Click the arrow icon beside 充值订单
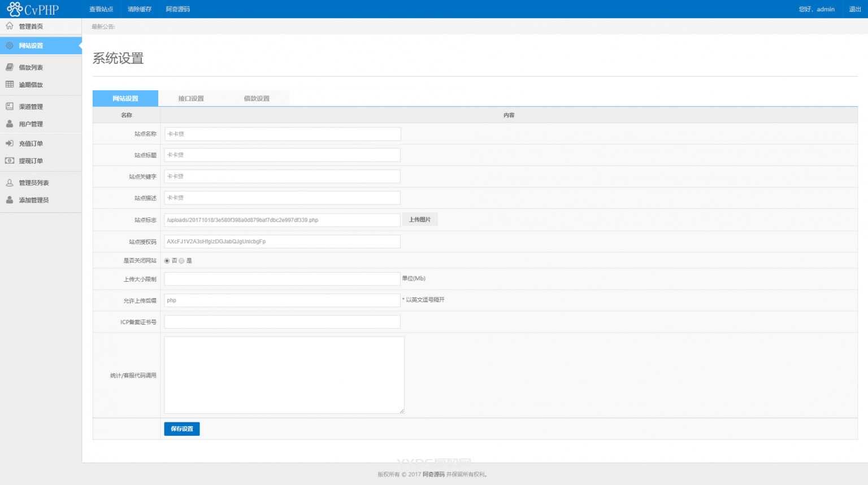The height and width of the screenshot is (485, 868). 10,143
